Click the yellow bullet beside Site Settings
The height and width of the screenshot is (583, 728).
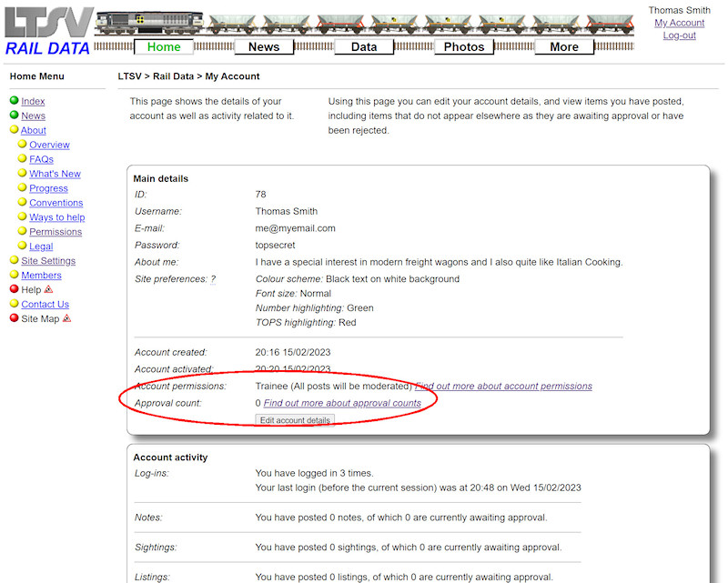[x=15, y=261]
